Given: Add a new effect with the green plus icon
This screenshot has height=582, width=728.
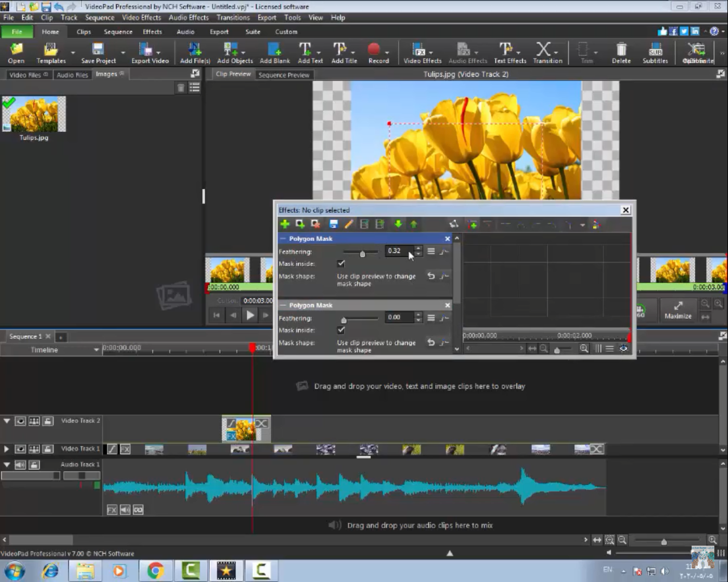Looking at the screenshot, I should (285, 224).
